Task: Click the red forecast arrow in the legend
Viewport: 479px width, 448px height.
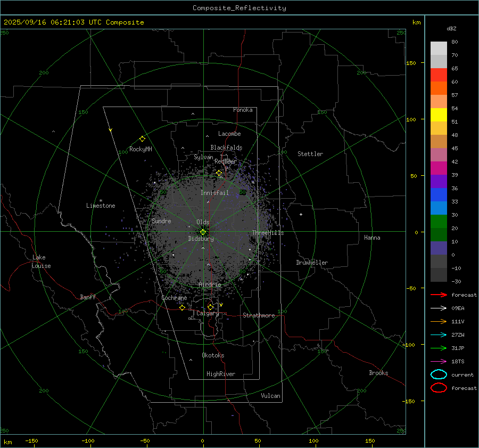Action: coord(439,295)
